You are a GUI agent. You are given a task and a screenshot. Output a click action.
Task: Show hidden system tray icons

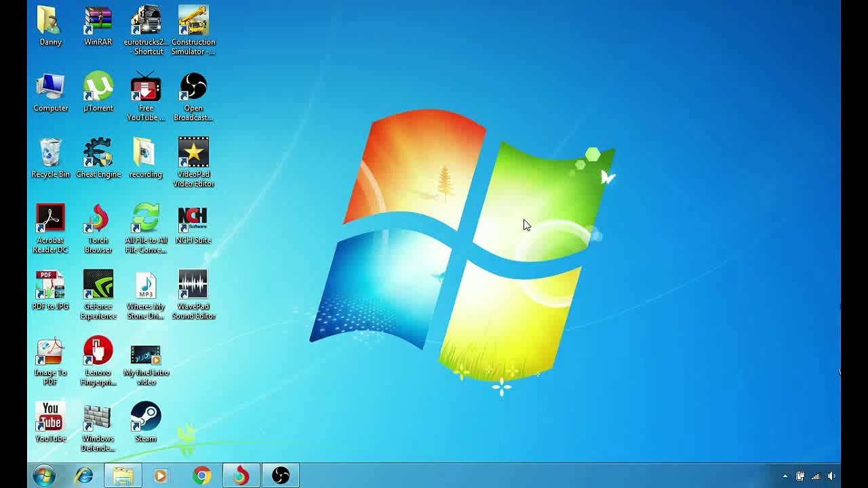(x=785, y=476)
